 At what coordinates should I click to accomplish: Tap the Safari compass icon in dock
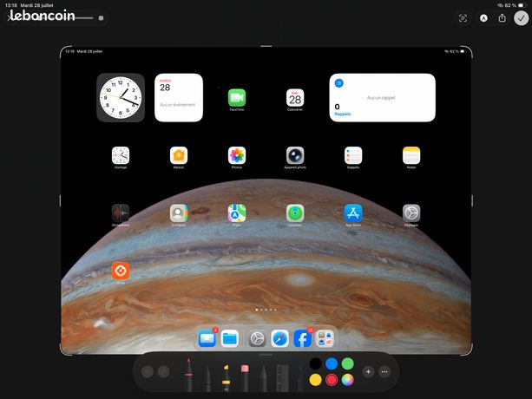point(280,338)
